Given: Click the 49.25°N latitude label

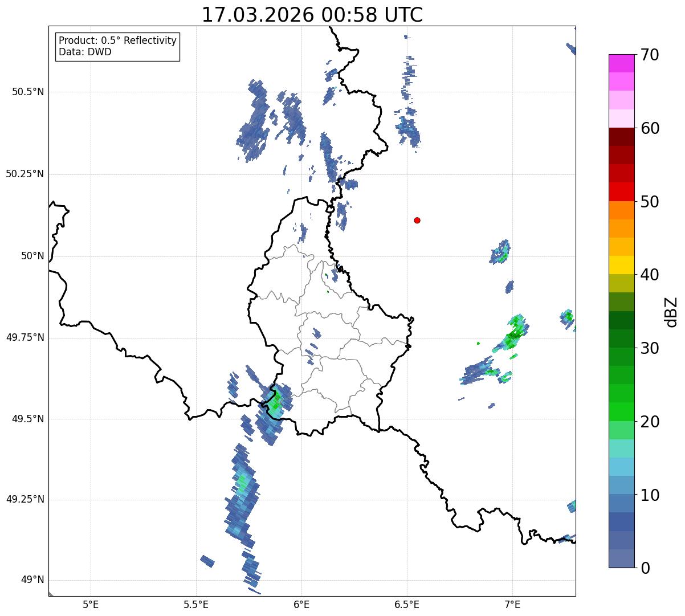Looking at the screenshot, I should click(25, 499).
